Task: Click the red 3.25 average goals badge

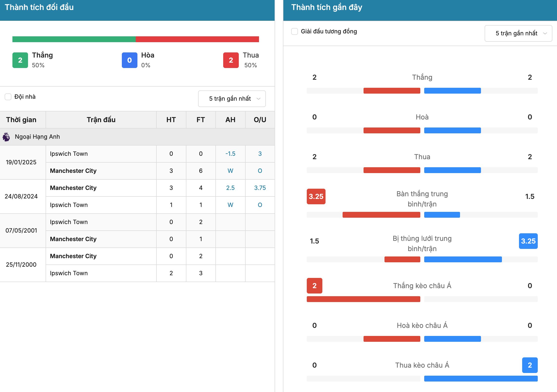Action: (x=316, y=196)
